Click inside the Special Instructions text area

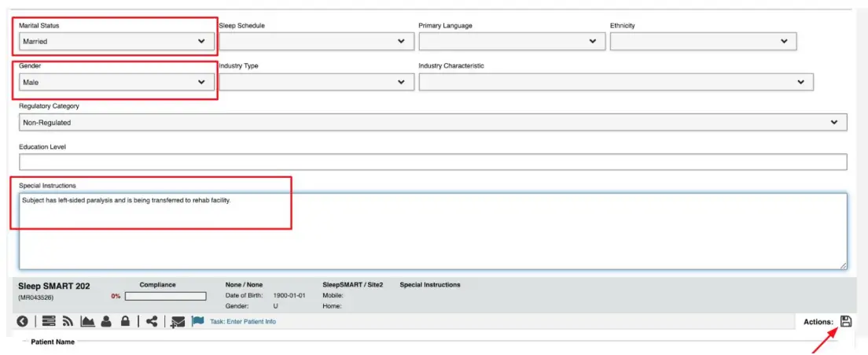click(x=432, y=231)
